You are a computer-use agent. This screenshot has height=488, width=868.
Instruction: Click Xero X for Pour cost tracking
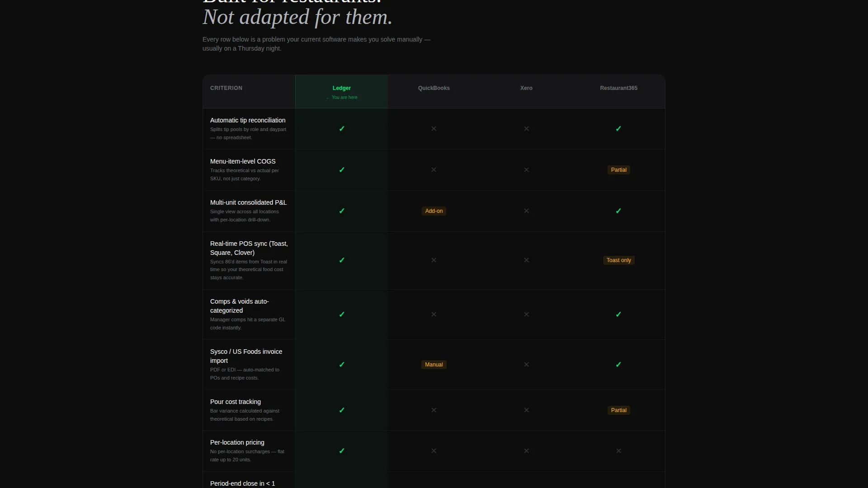click(x=526, y=410)
